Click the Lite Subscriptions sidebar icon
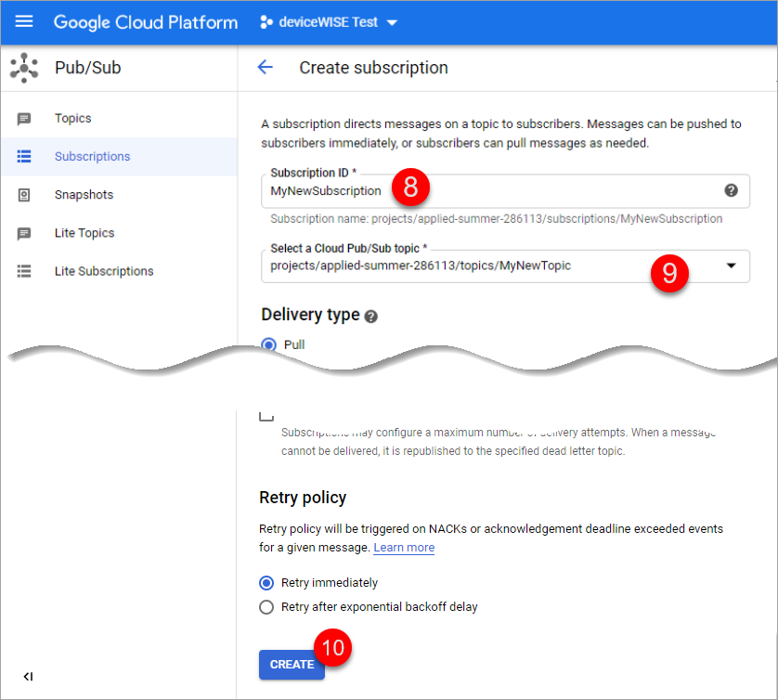The height and width of the screenshot is (700, 778). tap(24, 271)
